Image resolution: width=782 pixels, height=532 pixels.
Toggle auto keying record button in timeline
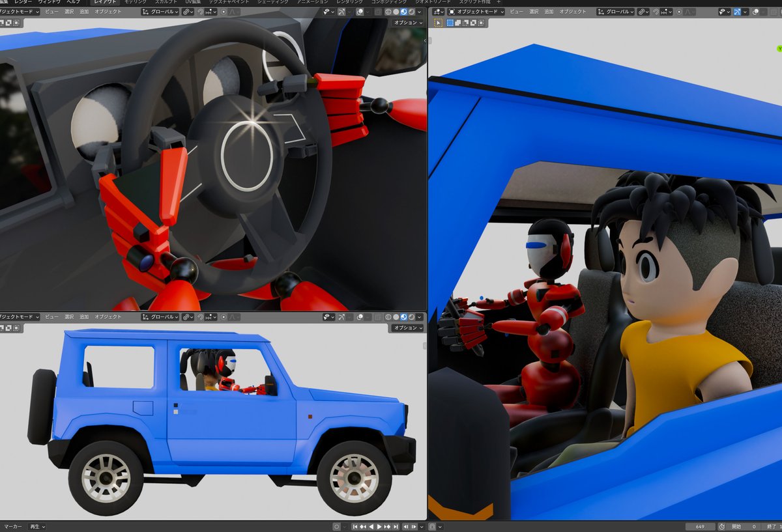point(336,526)
